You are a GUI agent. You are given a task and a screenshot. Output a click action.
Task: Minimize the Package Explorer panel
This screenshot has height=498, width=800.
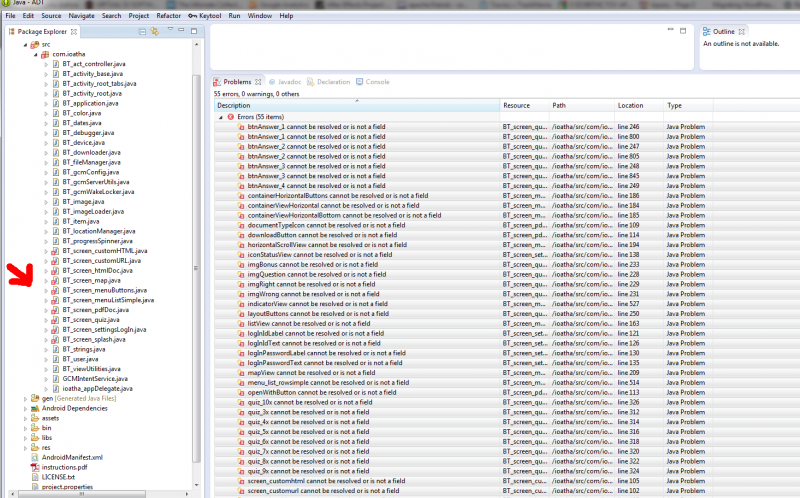[182, 32]
